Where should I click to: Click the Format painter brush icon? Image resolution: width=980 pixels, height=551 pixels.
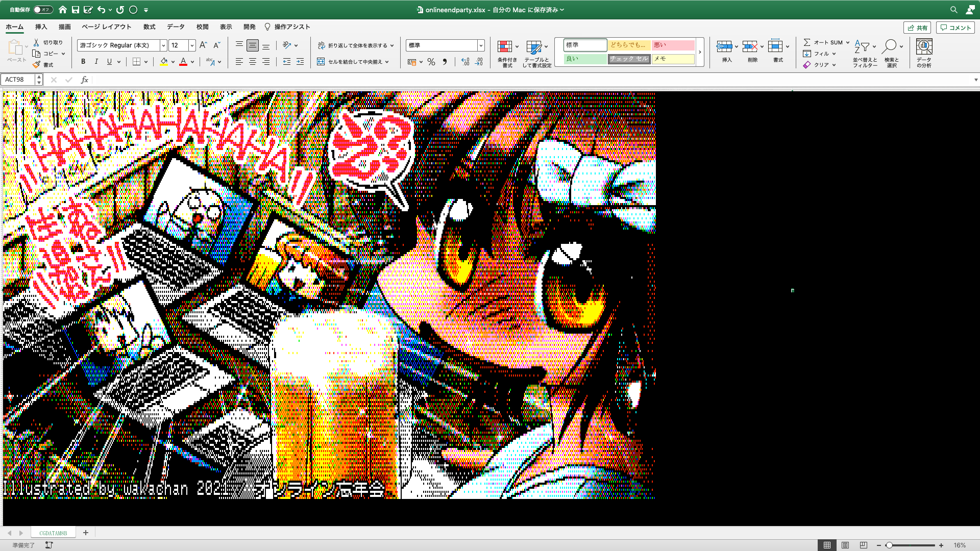[36, 65]
